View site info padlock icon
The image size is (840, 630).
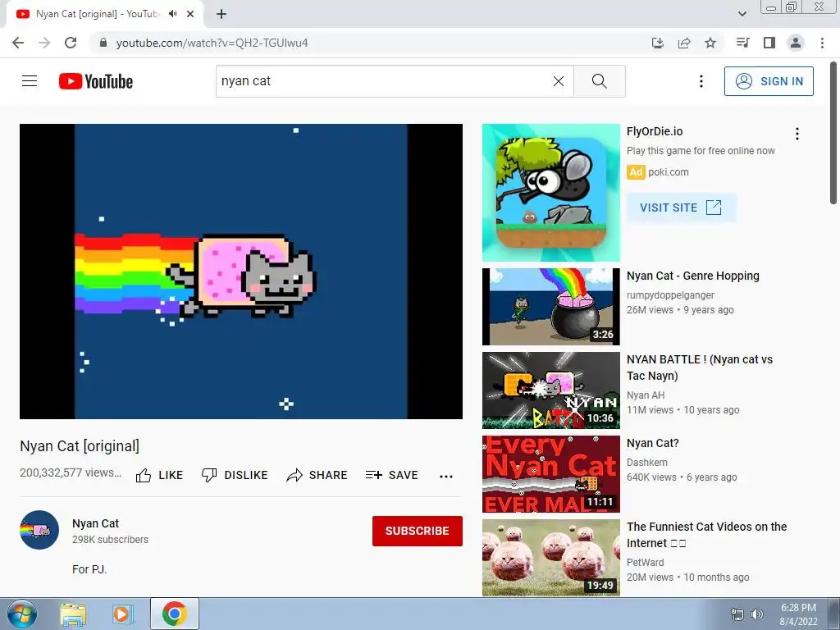[103, 43]
